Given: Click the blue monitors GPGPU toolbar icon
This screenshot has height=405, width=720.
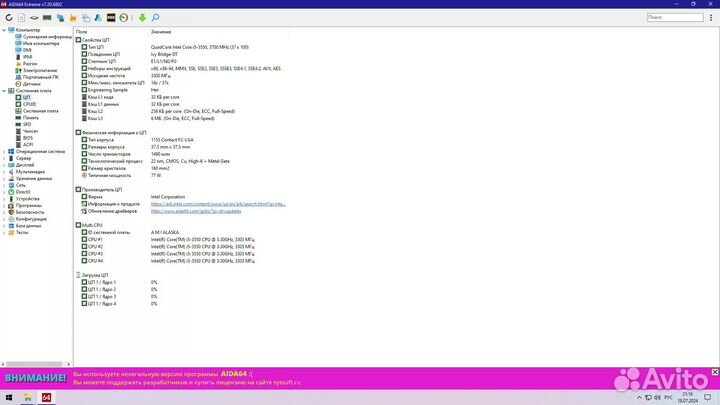Looking at the screenshot, I should (x=60, y=17).
